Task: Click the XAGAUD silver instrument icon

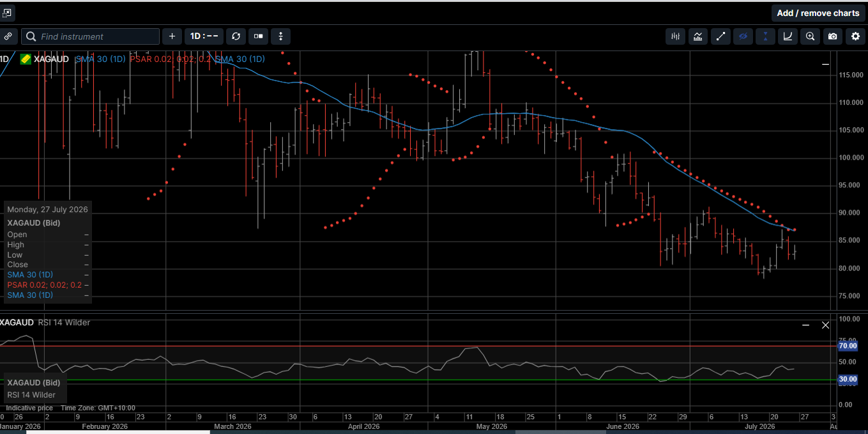Action: (x=26, y=59)
